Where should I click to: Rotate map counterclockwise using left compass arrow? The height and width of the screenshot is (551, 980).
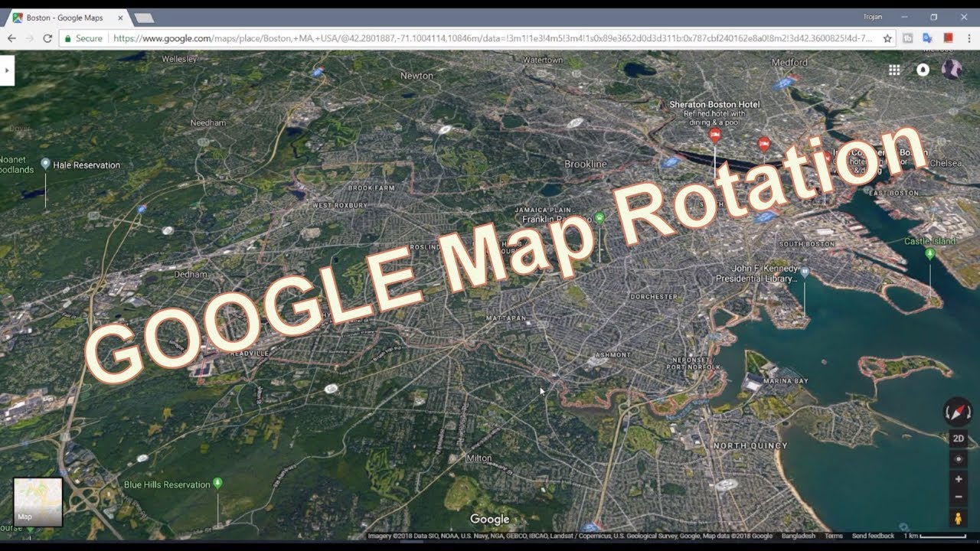pos(948,413)
